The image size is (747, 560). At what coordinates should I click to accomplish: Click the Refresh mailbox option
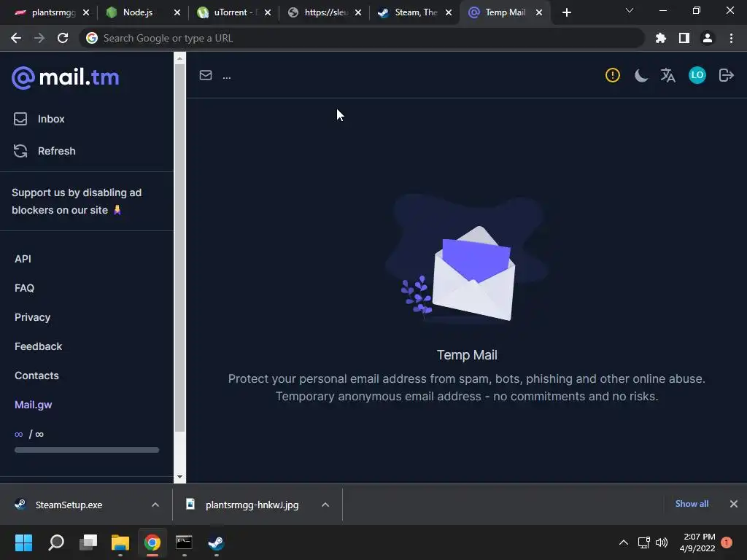[x=44, y=151]
